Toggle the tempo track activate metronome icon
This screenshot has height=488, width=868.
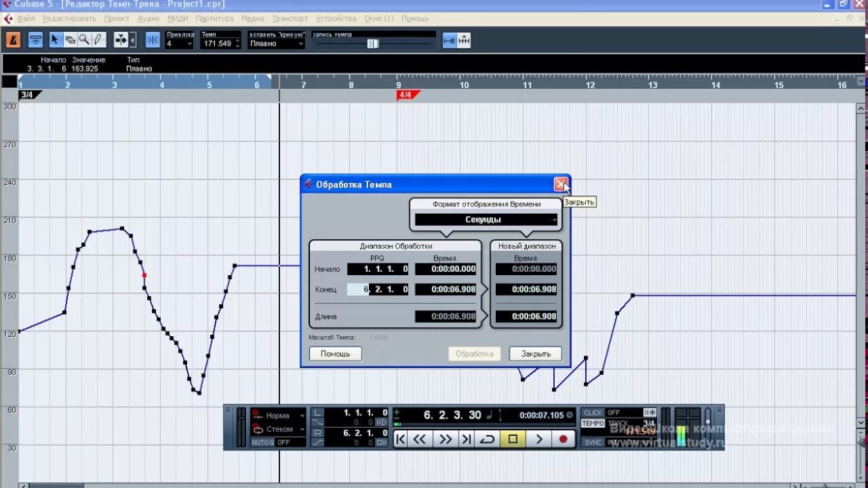coord(13,40)
